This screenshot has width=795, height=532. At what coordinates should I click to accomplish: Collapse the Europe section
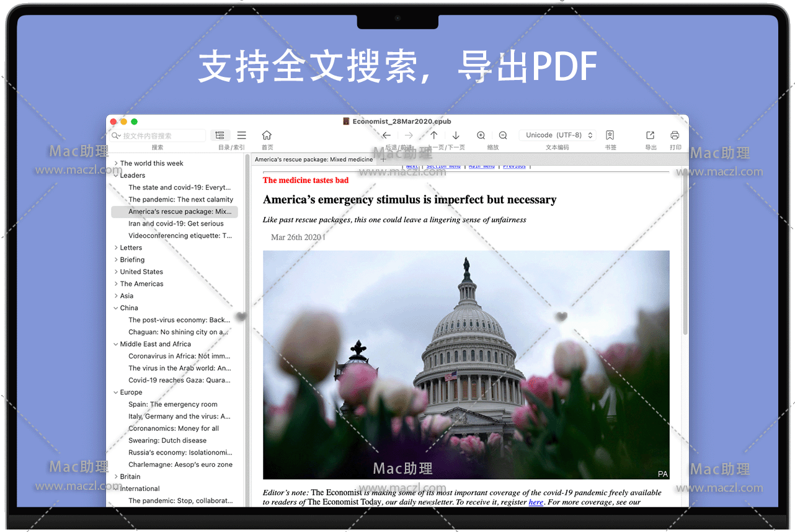tap(116, 392)
